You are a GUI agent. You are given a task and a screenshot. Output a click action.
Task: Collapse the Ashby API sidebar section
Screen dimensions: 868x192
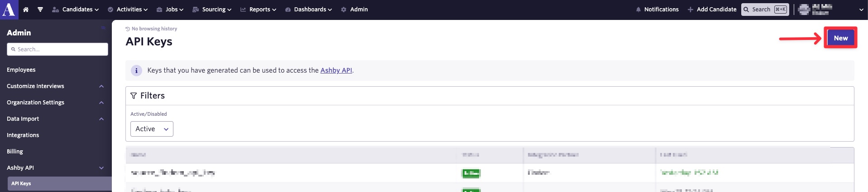(101, 168)
